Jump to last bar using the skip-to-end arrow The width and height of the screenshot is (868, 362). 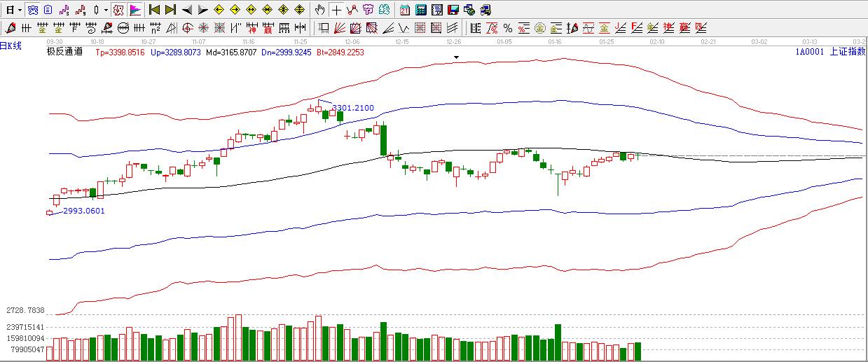click(170, 10)
